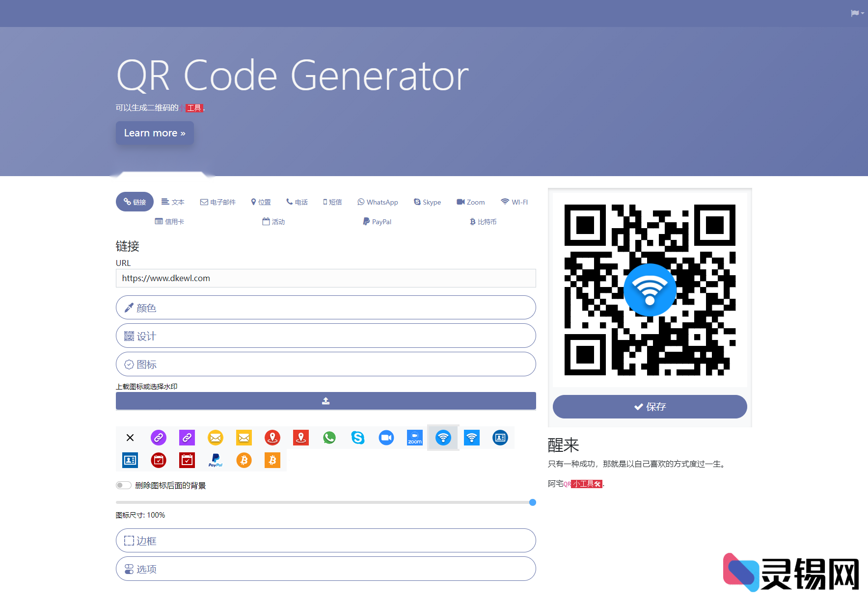Select the square red location pin icon
The height and width of the screenshot is (600, 868).
[x=301, y=438]
